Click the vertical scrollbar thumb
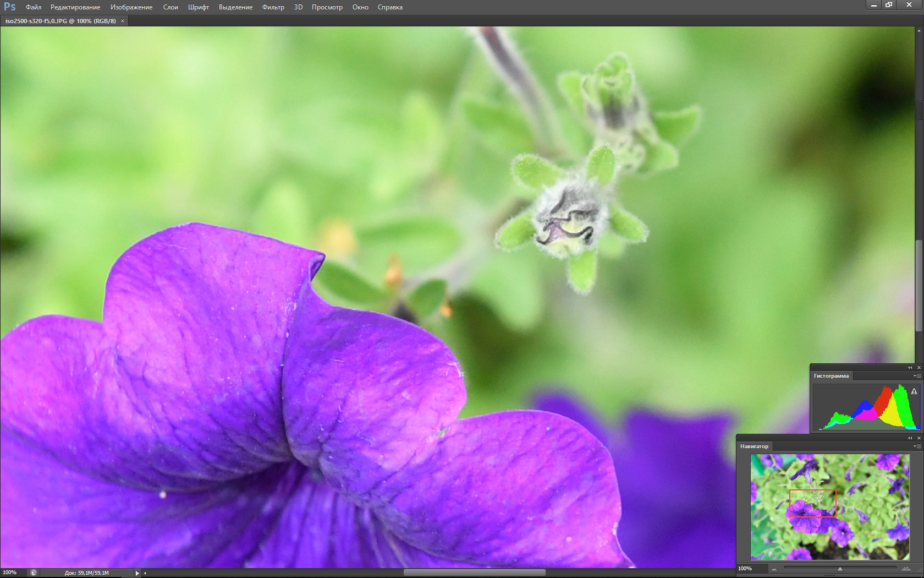 point(919,286)
